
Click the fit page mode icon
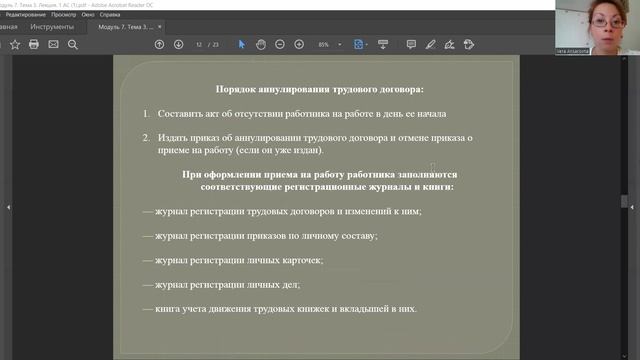[x=358, y=44]
